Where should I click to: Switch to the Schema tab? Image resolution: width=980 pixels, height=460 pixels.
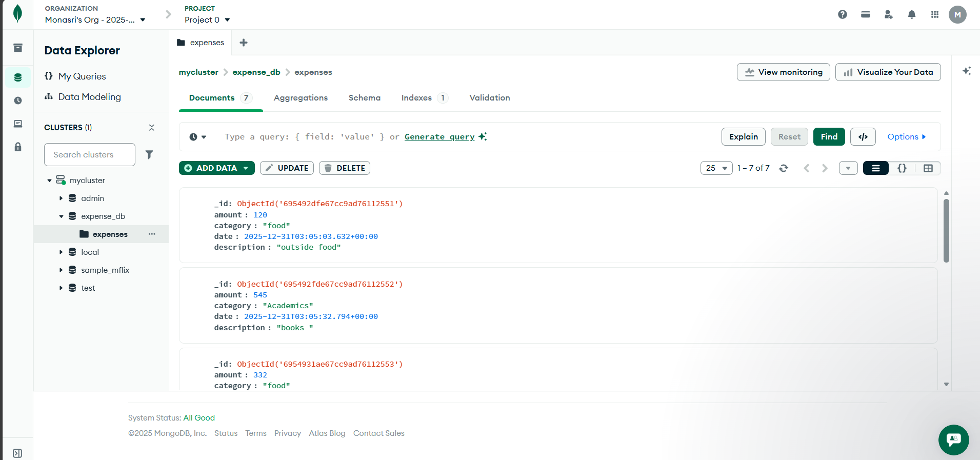(365, 98)
